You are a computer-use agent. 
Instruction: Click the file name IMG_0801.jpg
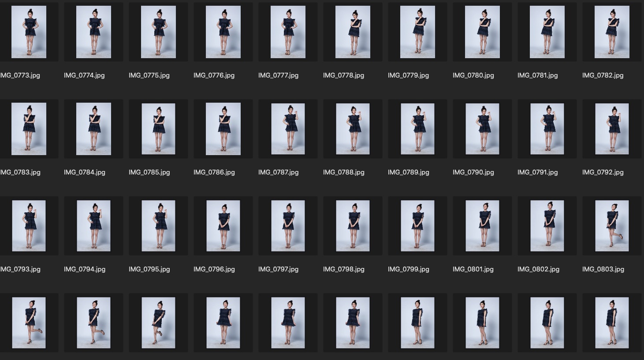point(473,269)
